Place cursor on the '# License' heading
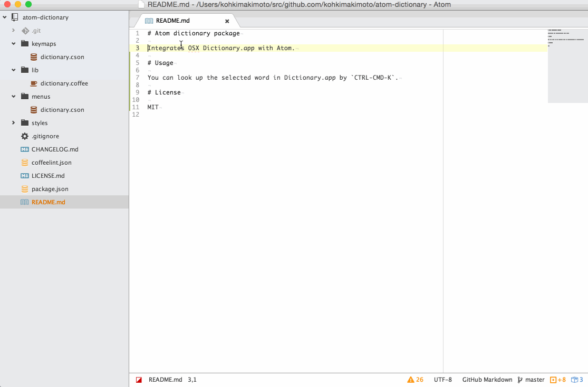 coord(164,92)
